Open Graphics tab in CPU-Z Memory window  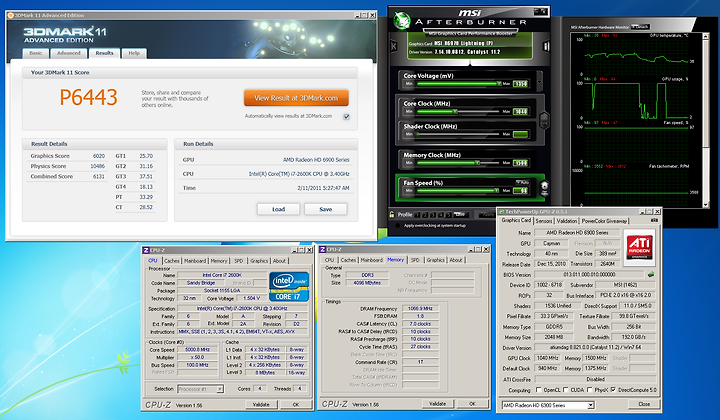(x=435, y=260)
